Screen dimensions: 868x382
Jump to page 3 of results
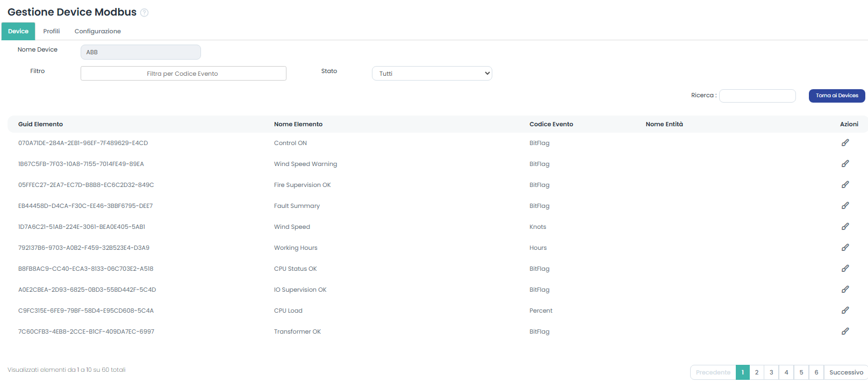771,372
